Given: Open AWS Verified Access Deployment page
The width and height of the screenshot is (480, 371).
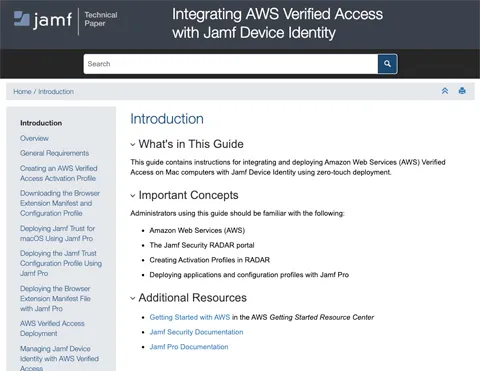Looking at the screenshot, I should tap(52, 328).
